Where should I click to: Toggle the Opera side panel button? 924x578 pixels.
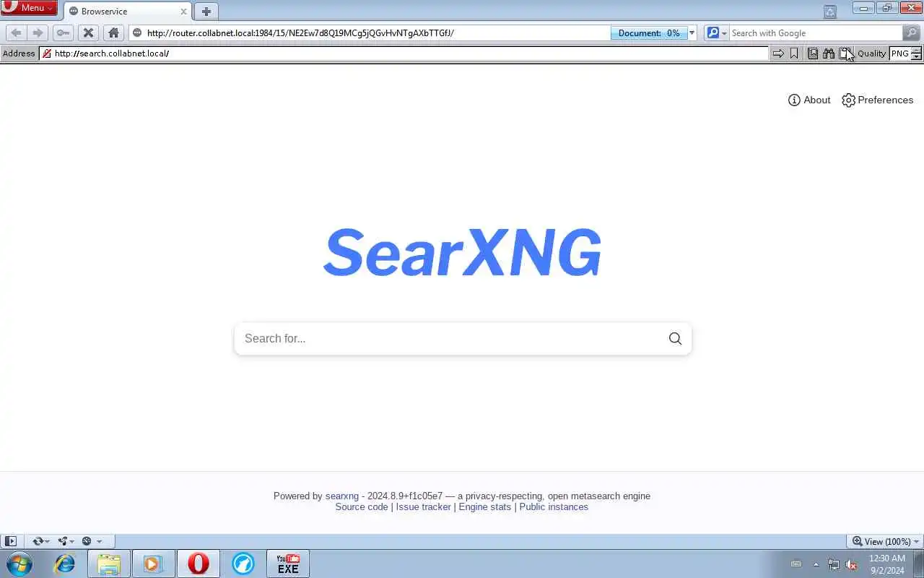pos(10,541)
